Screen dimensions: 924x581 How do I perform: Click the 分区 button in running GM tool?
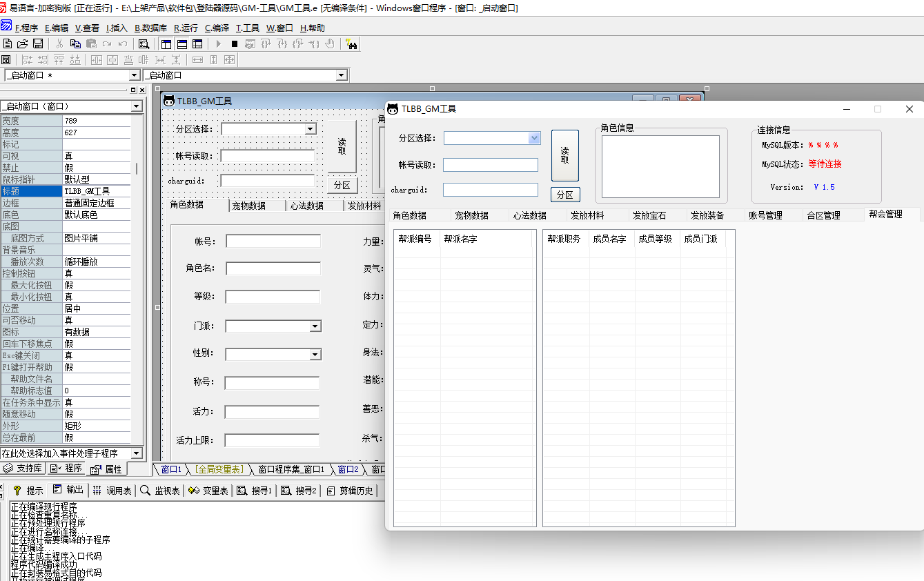click(x=564, y=195)
